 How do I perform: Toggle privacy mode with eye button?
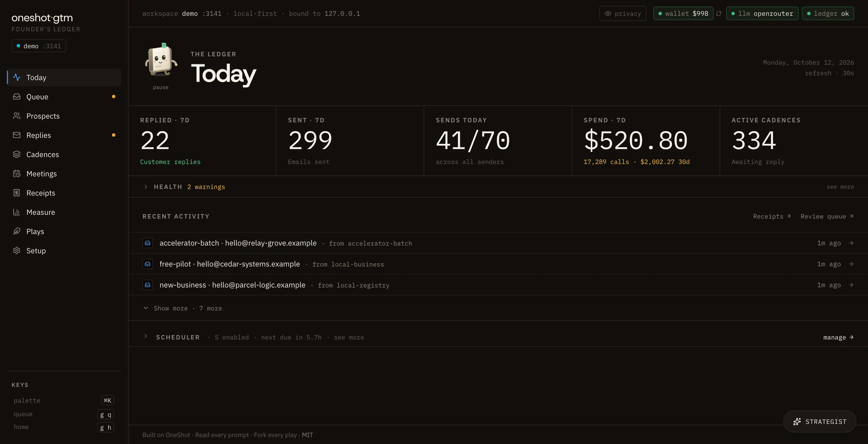[x=623, y=13]
